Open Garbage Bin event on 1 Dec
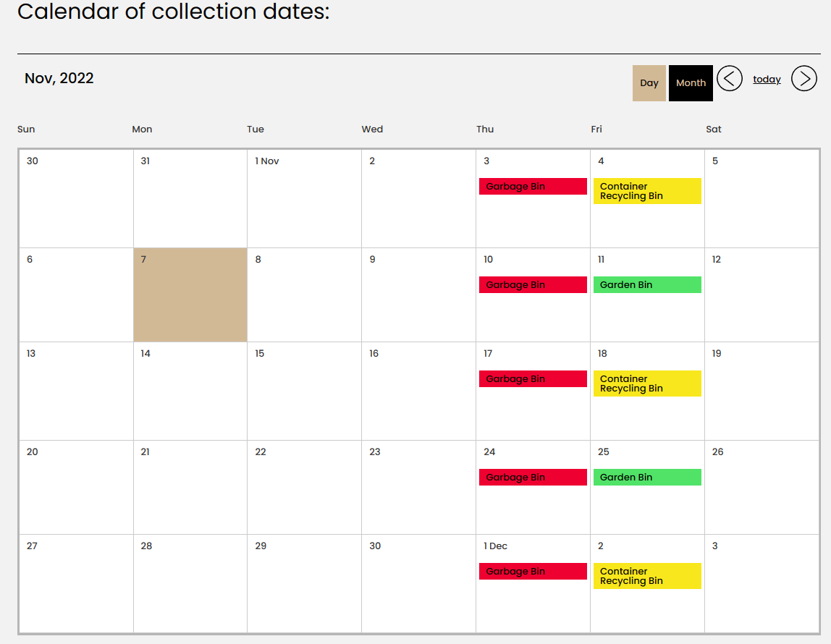The image size is (831, 644). point(533,572)
